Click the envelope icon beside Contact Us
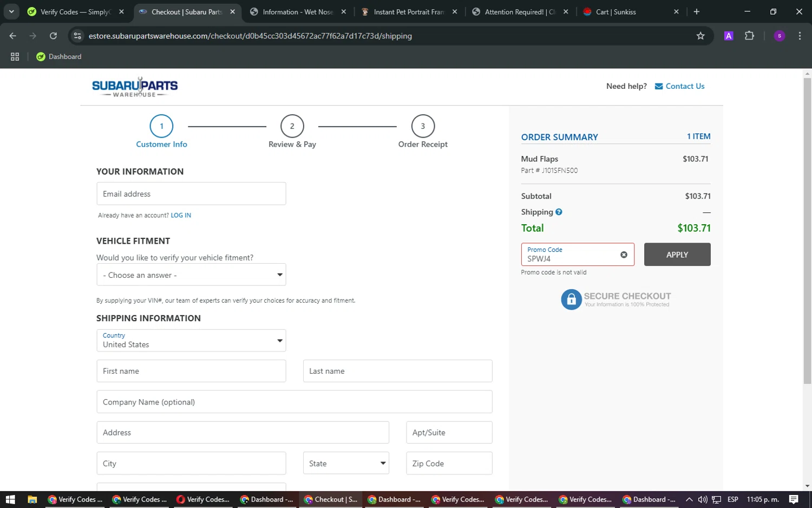812x508 pixels. pos(659,86)
